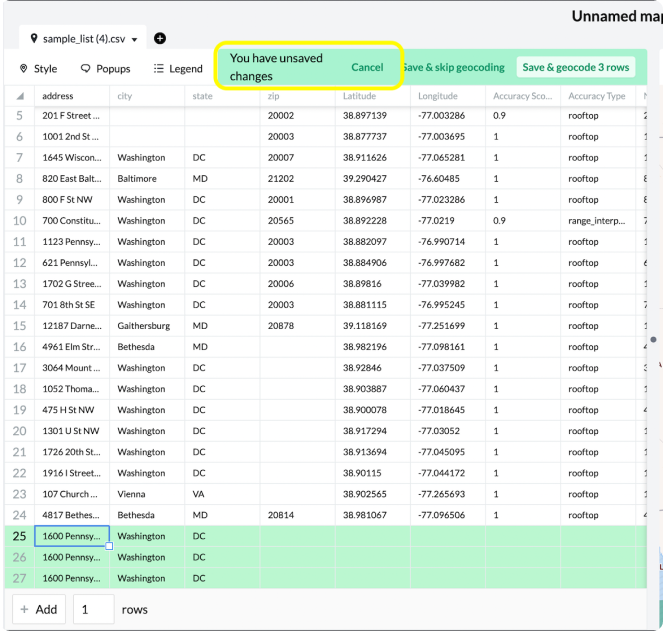Click zip cell 20565
663x631 pixels.
(298, 221)
